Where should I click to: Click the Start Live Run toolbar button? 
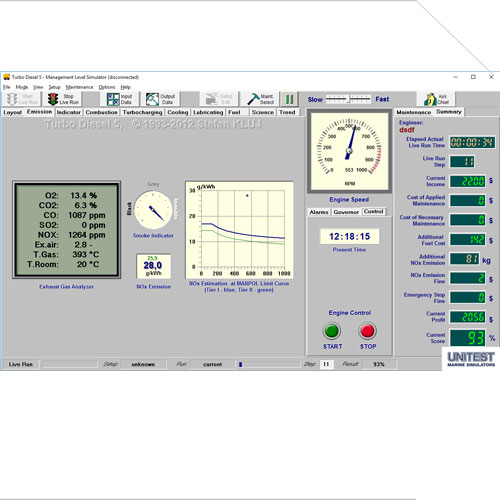(22, 99)
